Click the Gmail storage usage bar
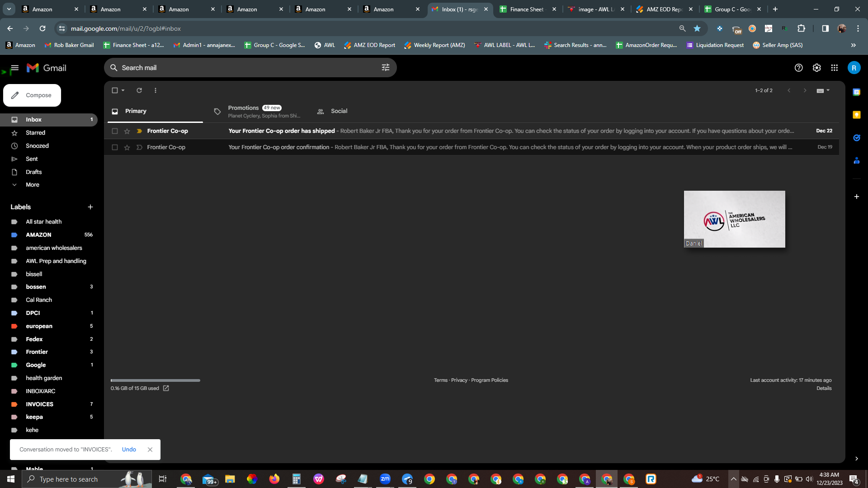Screen dimensions: 868x488 click(x=156, y=380)
